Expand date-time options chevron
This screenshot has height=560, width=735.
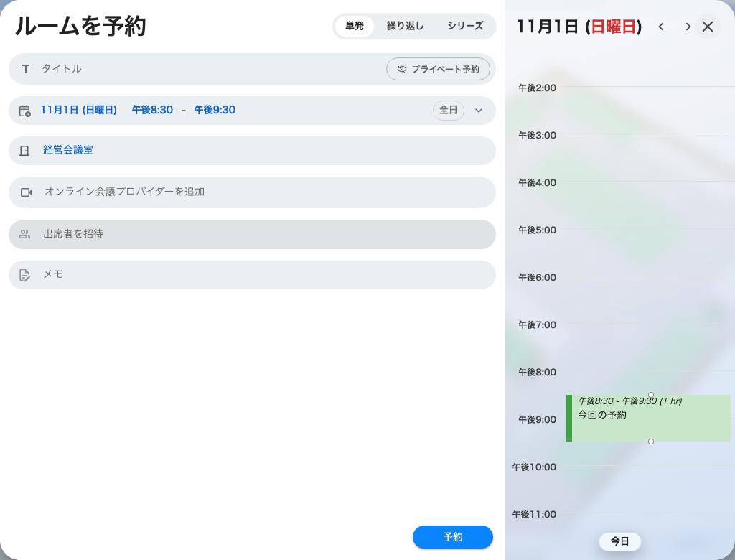pyautogui.click(x=479, y=111)
